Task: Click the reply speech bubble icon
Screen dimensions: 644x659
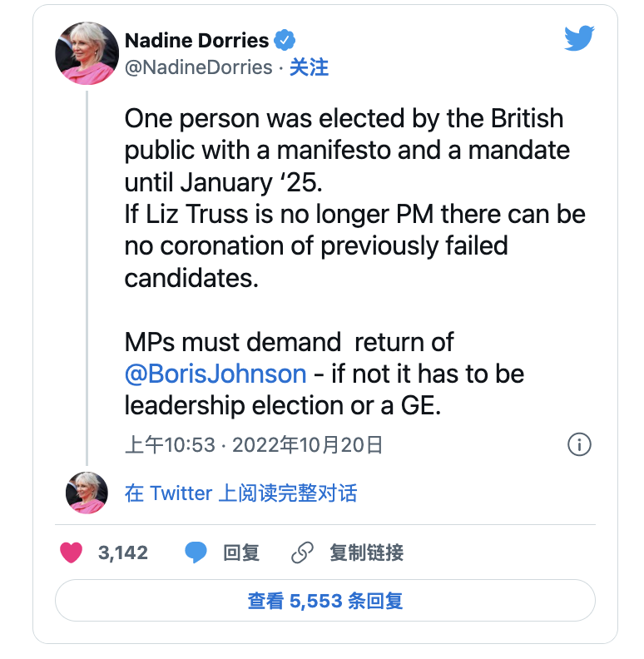Action: point(196,552)
